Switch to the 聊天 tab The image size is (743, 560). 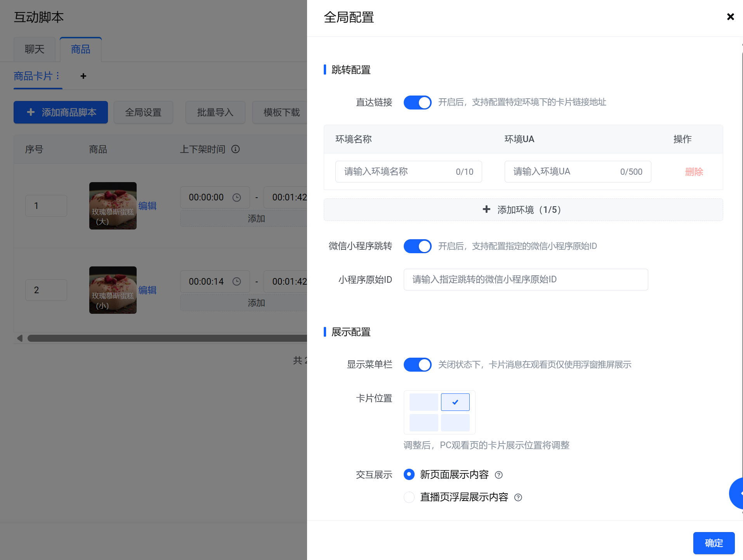[35, 49]
